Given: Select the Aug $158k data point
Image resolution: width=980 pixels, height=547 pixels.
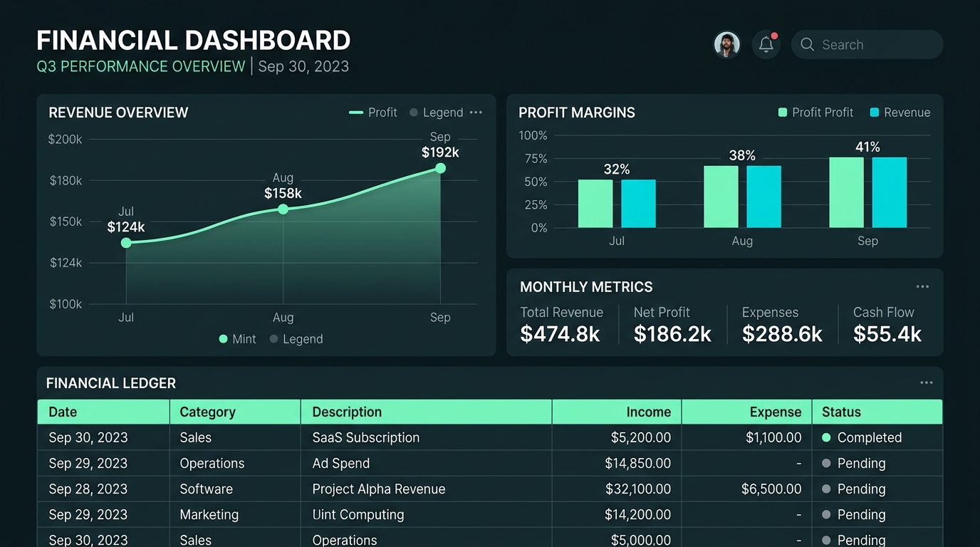Looking at the screenshot, I should point(283,209).
